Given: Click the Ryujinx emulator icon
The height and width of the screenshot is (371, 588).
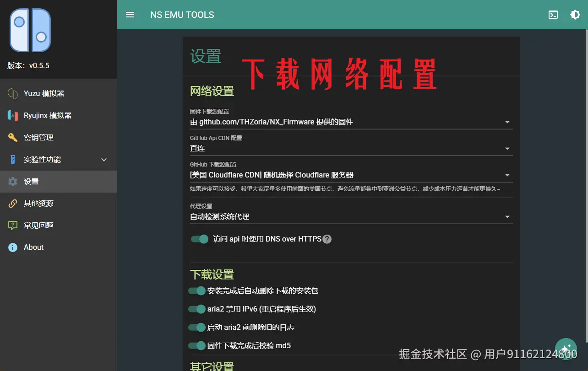Looking at the screenshot, I should coord(13,115).
